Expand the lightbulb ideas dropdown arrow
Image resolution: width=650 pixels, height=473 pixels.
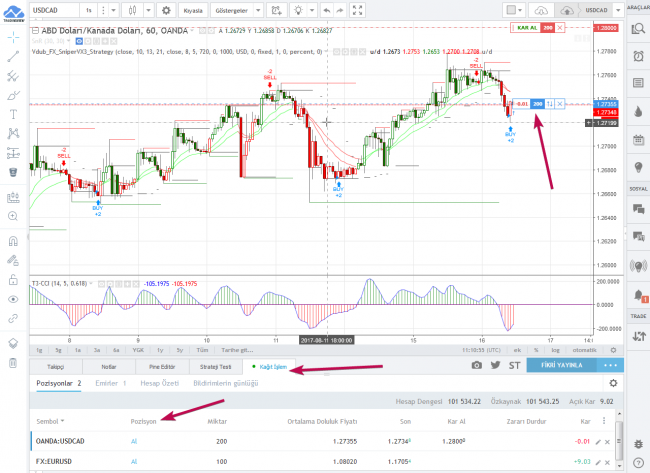point(312,10)
